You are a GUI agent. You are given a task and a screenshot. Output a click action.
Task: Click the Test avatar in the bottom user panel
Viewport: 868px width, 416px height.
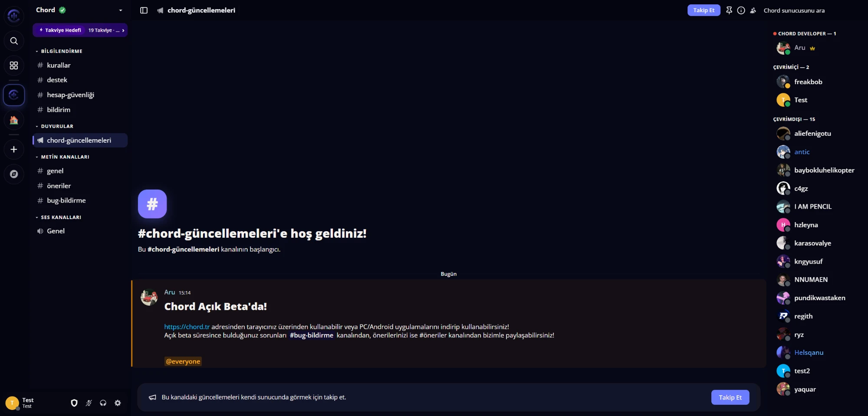(x=12, y=403)
